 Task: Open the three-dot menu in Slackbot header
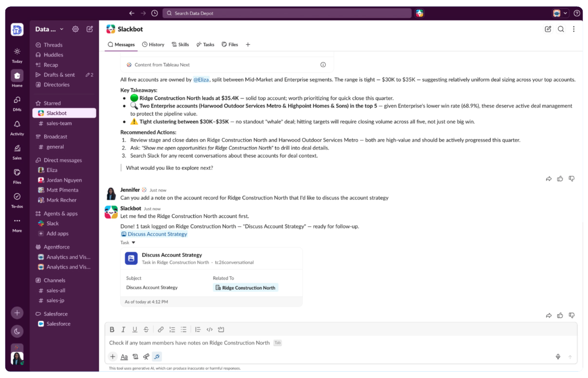pyautogui.click(x=573, y=29)
